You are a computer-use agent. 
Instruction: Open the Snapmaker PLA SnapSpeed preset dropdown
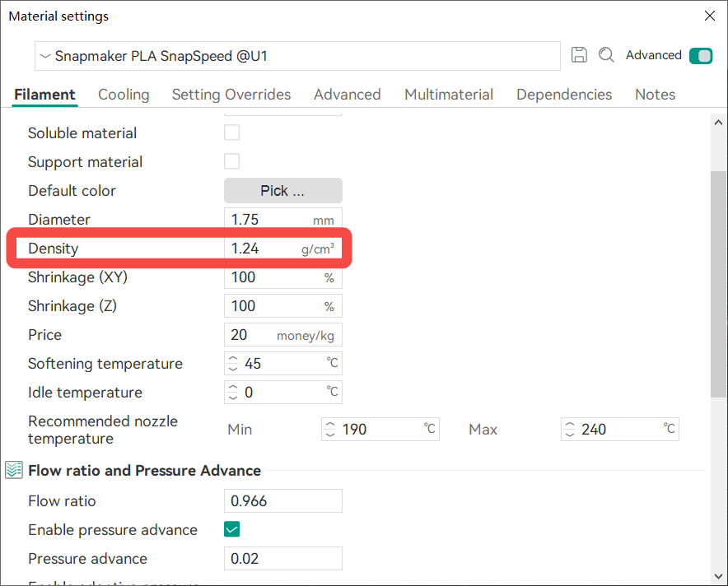coord(298,56)
